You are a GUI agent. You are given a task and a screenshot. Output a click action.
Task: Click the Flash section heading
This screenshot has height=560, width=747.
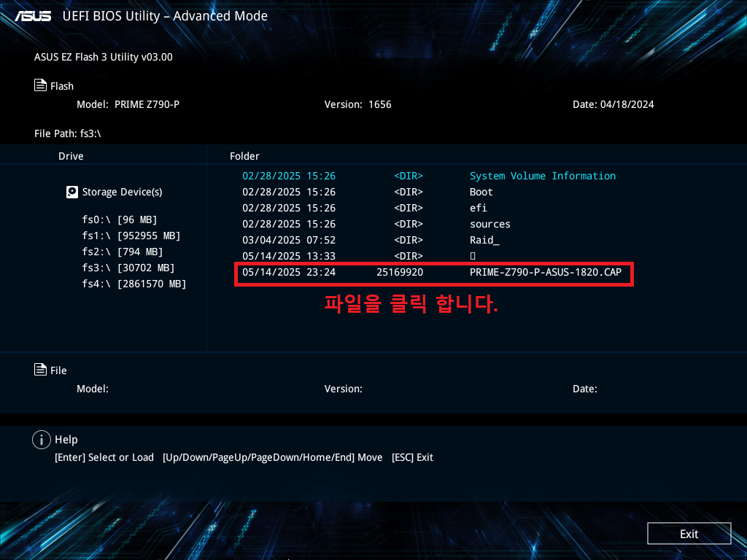(62, 86)
